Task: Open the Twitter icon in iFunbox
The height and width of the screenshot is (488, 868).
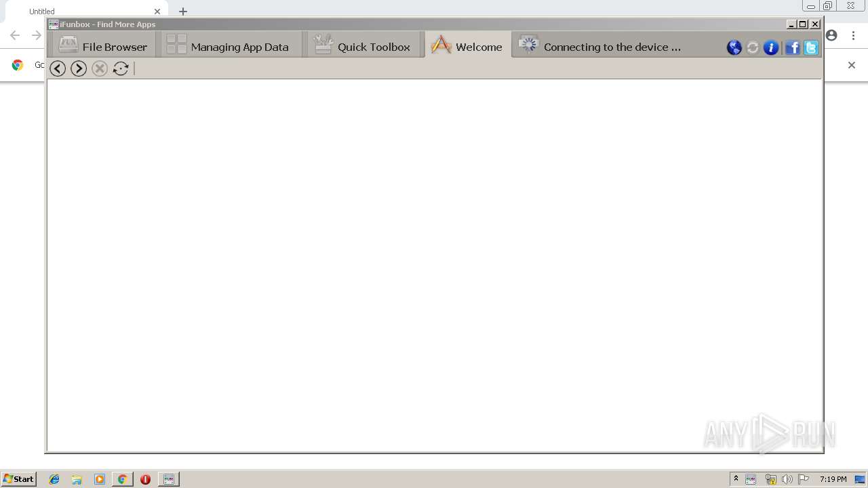Action: (811, 47)
